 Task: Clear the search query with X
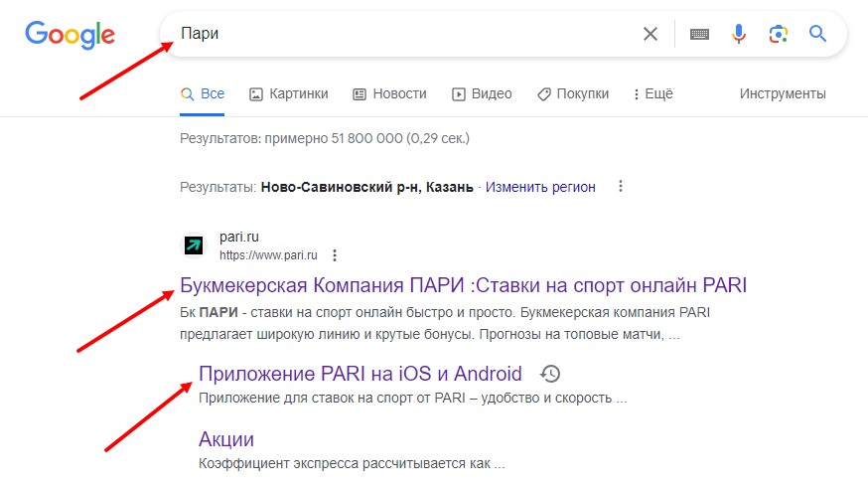tap(651, 34)
